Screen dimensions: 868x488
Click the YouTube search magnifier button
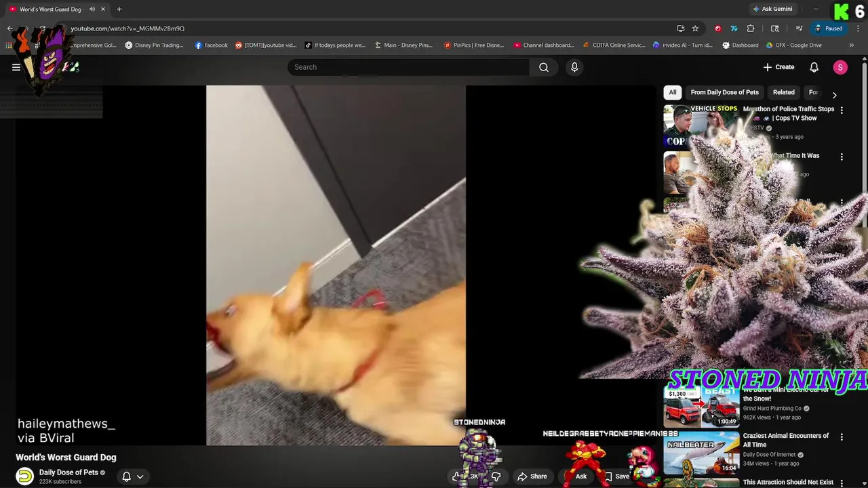(x=544, y=67)
